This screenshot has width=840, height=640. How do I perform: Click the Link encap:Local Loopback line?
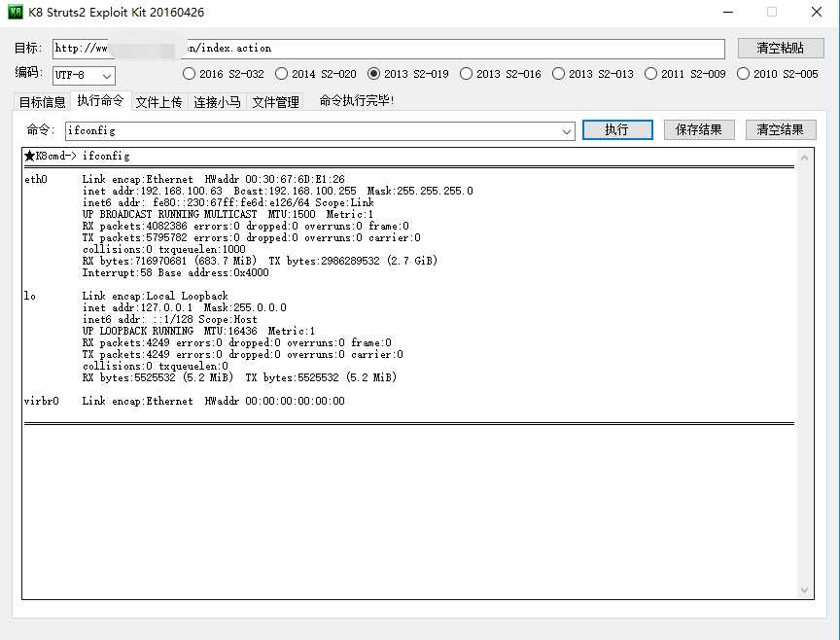[x=156, y=296]
